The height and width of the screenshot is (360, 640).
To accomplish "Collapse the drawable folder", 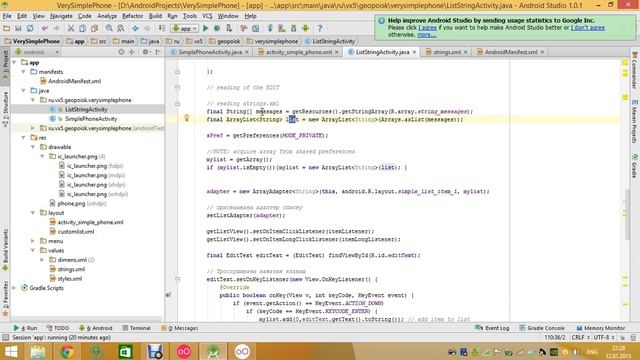I will point(33,147).
